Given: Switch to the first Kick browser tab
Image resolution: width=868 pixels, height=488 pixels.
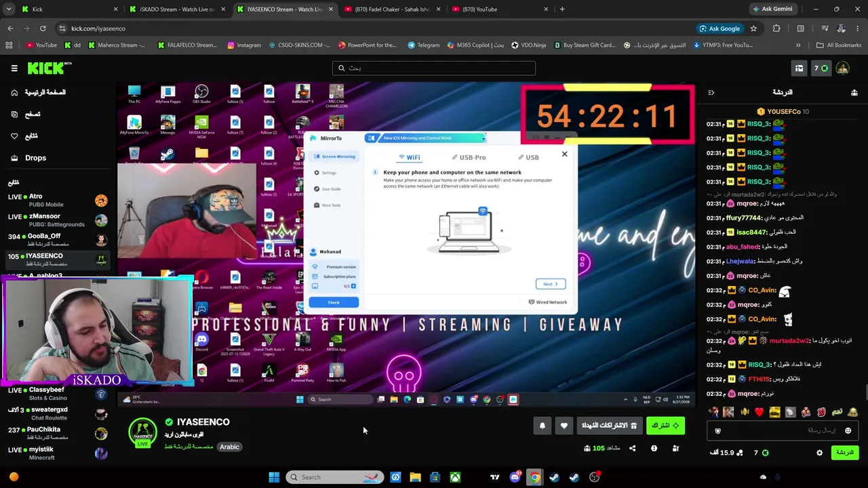Looking at the screenshot, I should (x=68, y=9).
